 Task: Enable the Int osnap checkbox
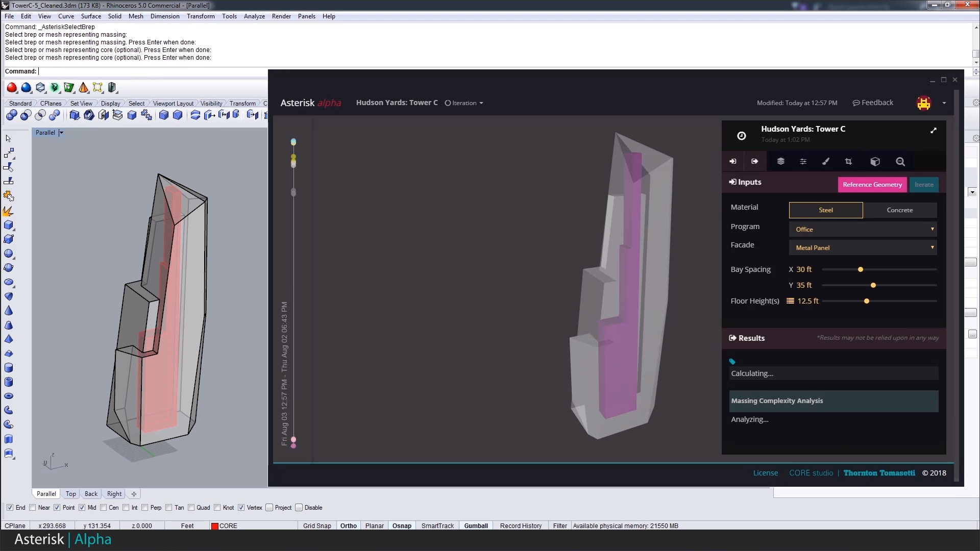coord(126,508)
